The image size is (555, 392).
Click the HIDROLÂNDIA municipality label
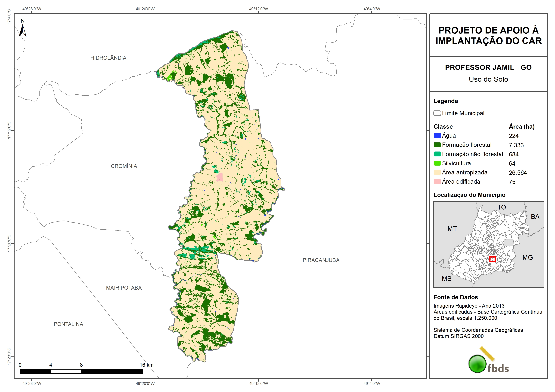108,58
